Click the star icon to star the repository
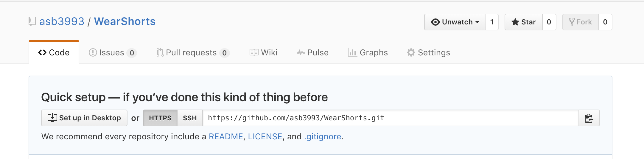644x159 pixels. [x=515, y=22]
